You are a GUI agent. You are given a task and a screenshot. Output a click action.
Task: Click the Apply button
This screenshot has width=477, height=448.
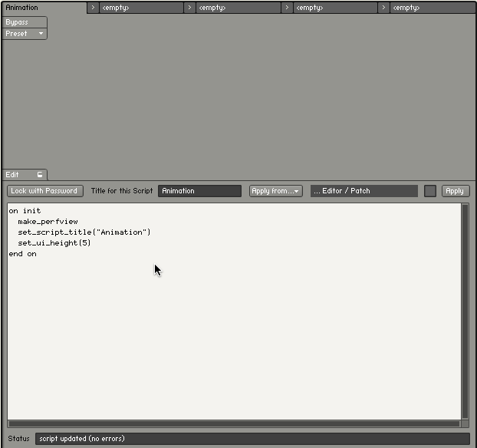[456, 191]
